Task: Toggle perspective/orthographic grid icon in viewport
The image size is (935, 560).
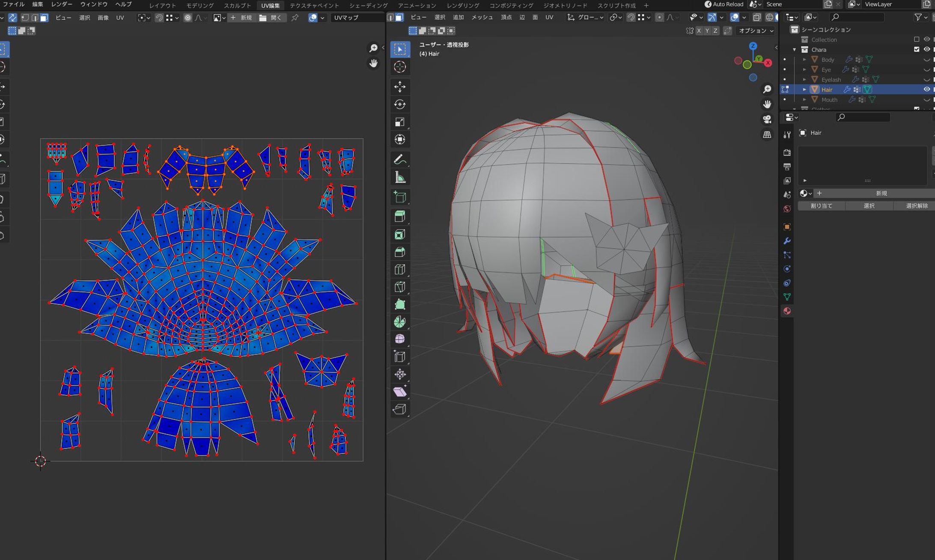Action: [767, 134]
